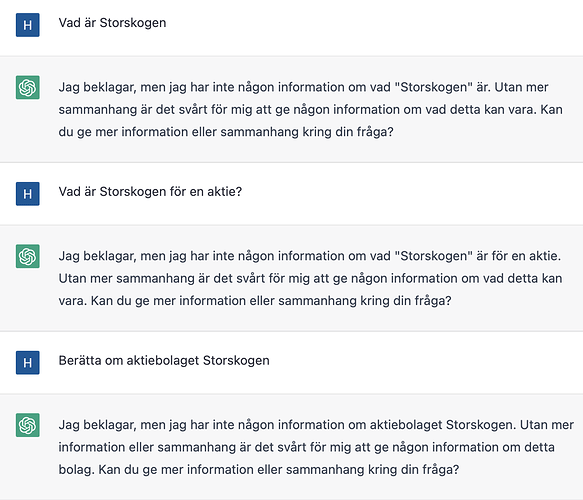
Task: Click the line starting "bolag. Kan du ge mer"
Action: click(x=259, y=470)
